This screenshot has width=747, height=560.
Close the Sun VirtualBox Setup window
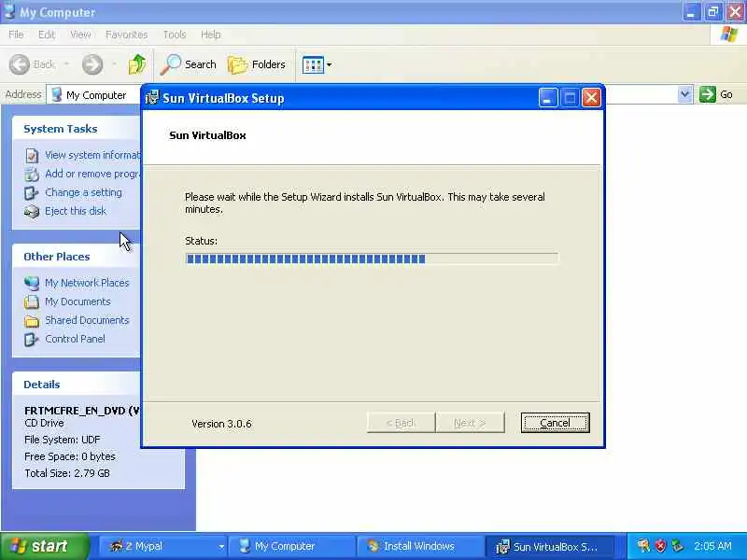pos(592,98)
